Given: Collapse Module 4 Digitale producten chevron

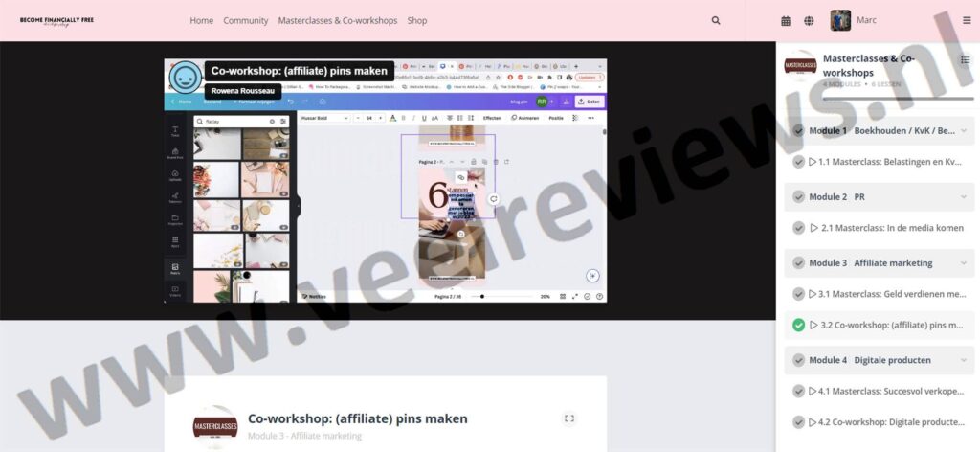Looking at the screenshot, I should pos(964,360).
